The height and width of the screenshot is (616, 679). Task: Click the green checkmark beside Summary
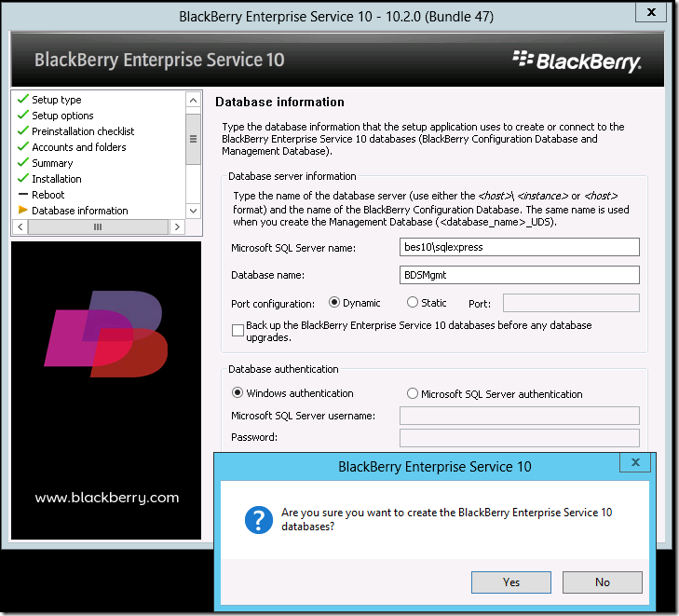click(22, 162)
